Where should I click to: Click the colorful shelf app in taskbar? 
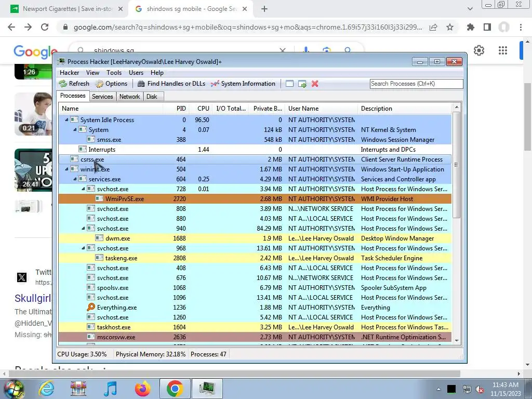pyautogui.click(x=78, y=389)
